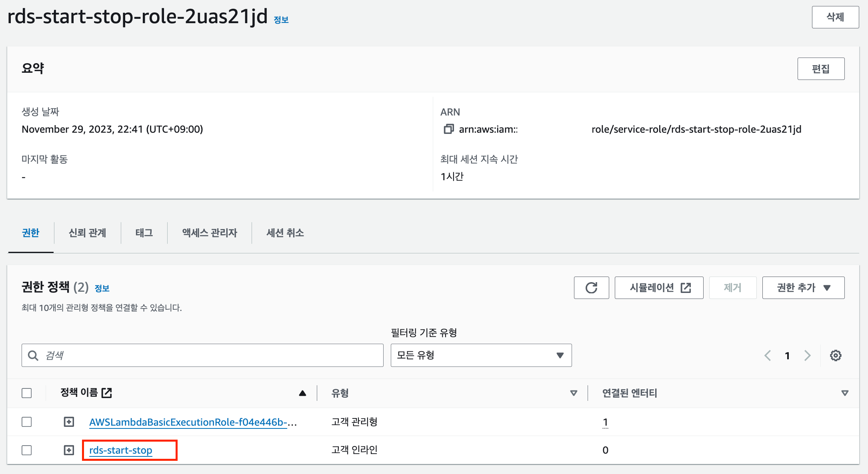Viewport: 868px width, 474px height.
Task: Click external link icon beside 정책 이름
Action: point(106,393)
